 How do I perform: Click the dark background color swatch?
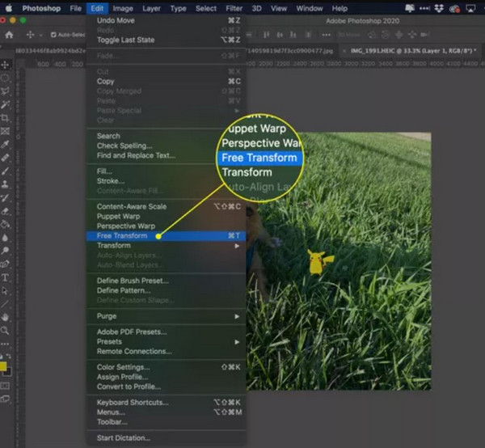click(x=8, y=371)
